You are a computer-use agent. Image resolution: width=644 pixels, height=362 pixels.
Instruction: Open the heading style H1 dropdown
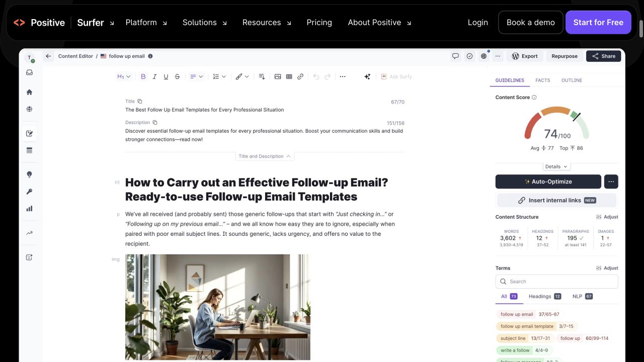[124, 76]
